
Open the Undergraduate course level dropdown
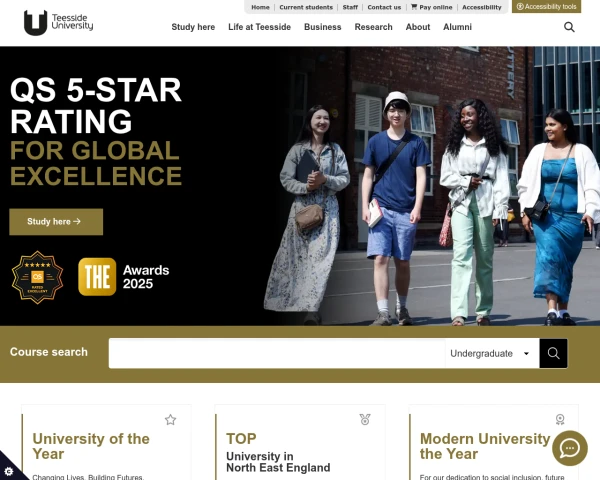click(x=492, y=353)
